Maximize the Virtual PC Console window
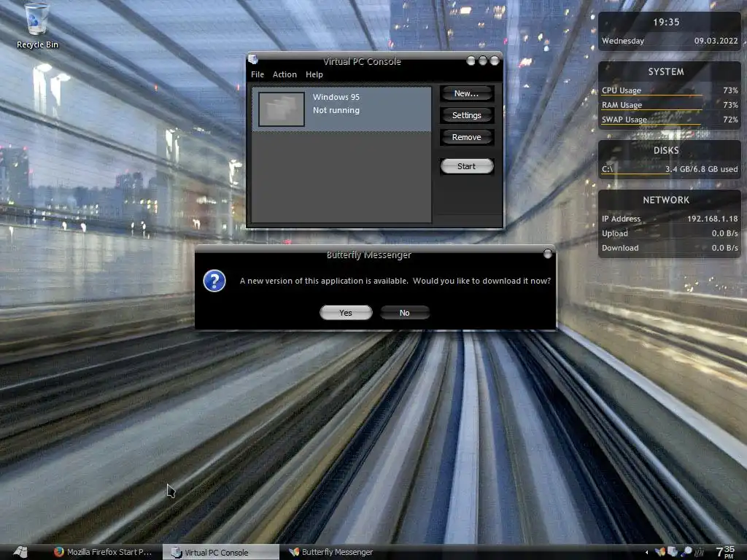This screenshot has height=560, width=747. (483, 61)
